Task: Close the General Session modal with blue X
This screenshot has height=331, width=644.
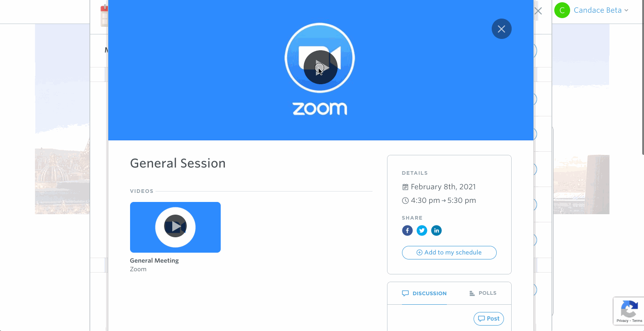Action: click(x=501, y=29)
